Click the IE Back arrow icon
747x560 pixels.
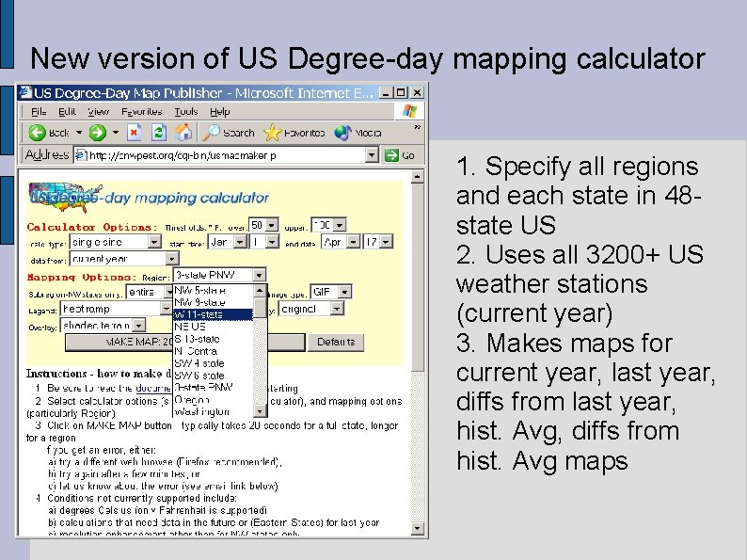[x=37, y=133]
